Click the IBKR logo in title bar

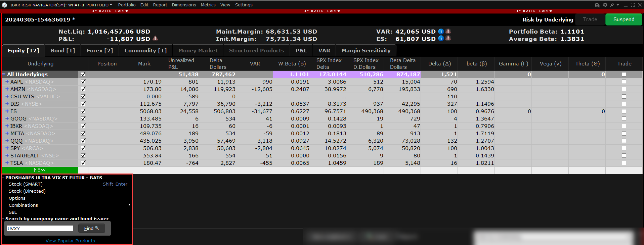click(4, 5)
